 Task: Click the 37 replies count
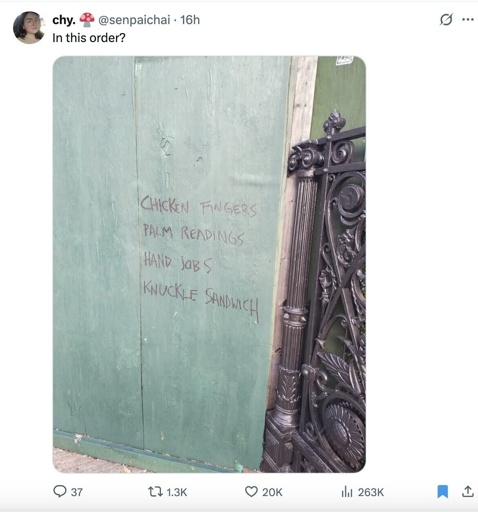pos(77,492)
